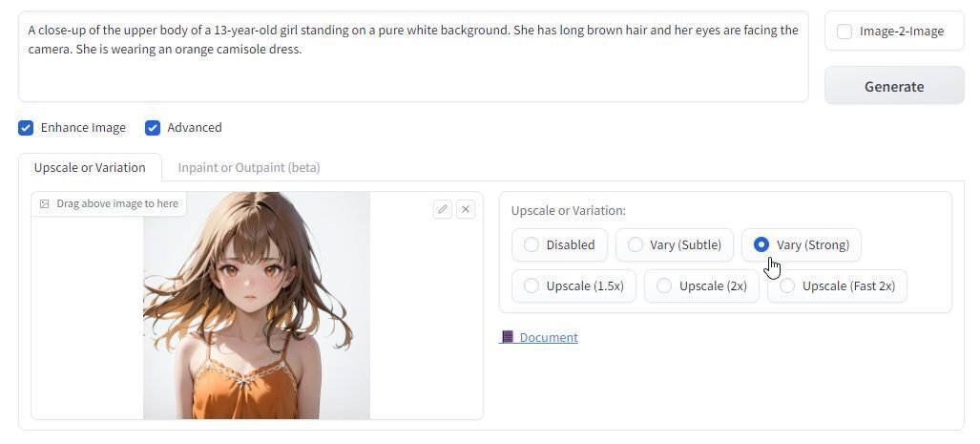
Task: Click the Generate button
Action: click(894, 86)
